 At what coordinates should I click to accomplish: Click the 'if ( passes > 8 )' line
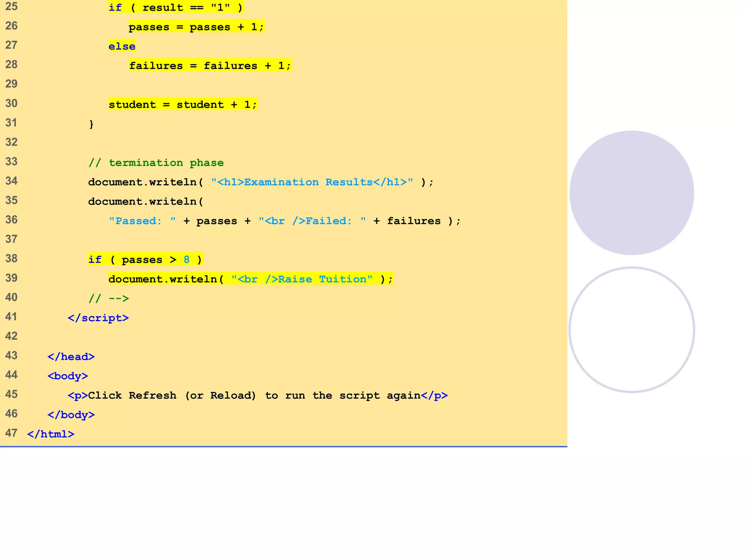(145, 260)
